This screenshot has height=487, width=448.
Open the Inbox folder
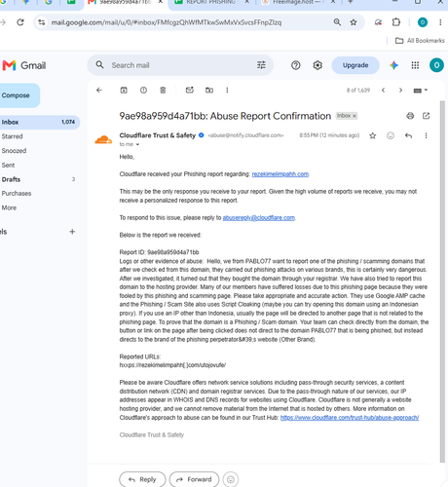[39, 122]
